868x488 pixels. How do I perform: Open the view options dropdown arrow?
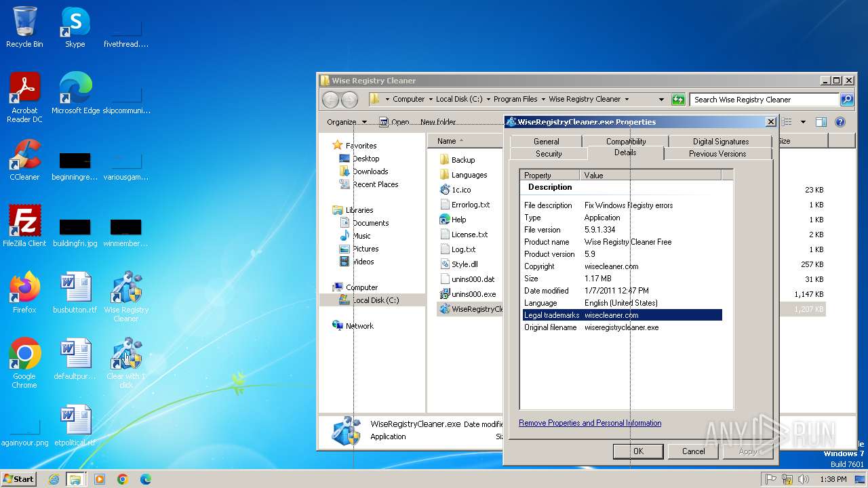(803, 122)
